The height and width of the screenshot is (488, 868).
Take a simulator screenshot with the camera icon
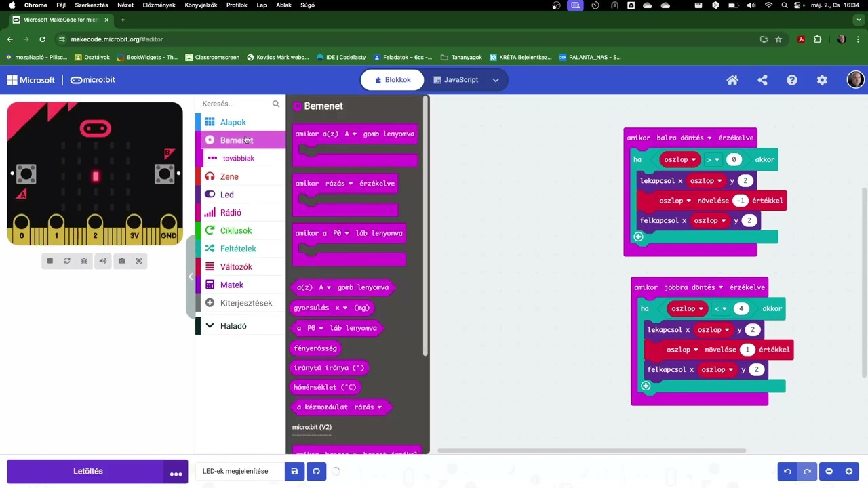[x=121, y=261]
